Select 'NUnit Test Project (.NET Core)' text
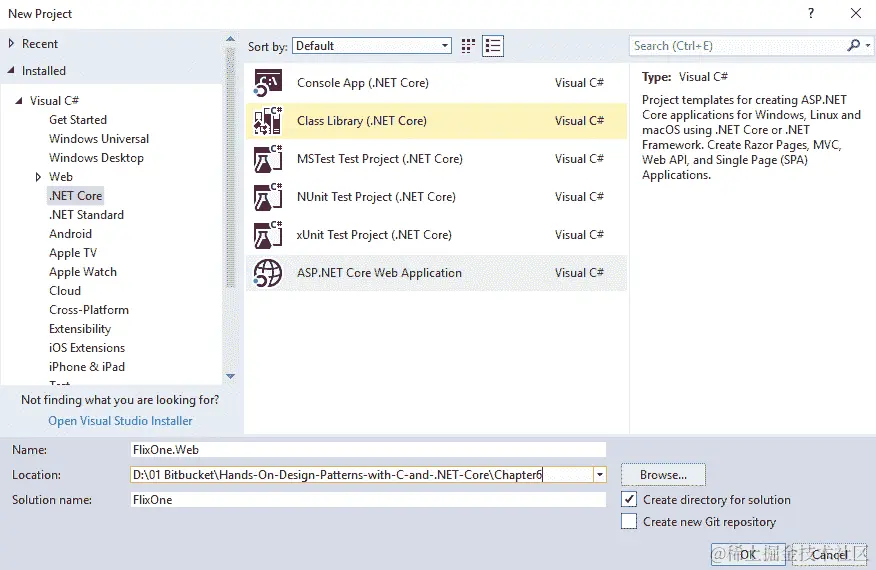876x570 pixels. click(x=376, y=197)
